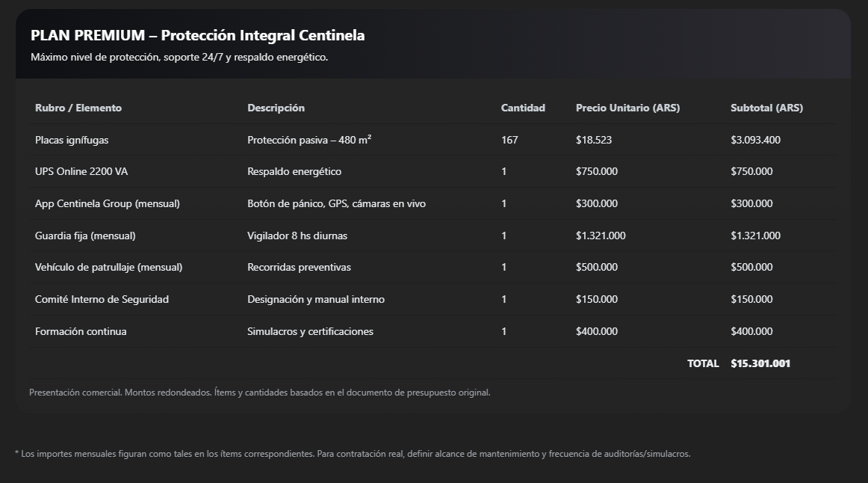
Task: Click the subtitle about 24/7 support
Action: 179,58
